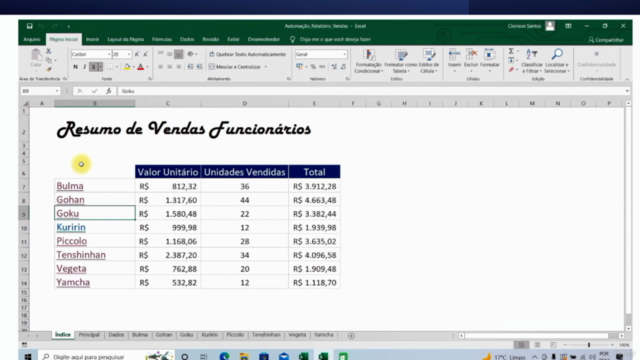Toggle left text alignment icon

click(160, 67)
